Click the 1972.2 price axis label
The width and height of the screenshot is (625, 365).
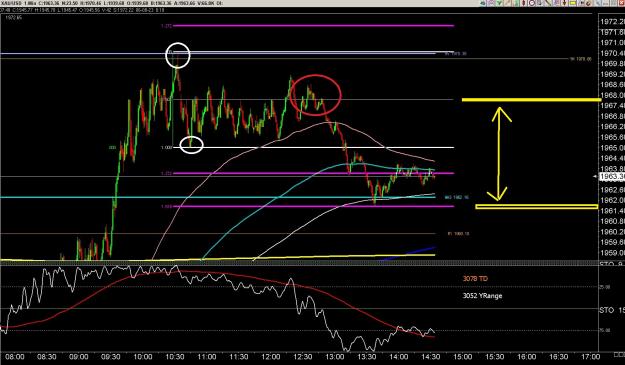tap(613, 22)
